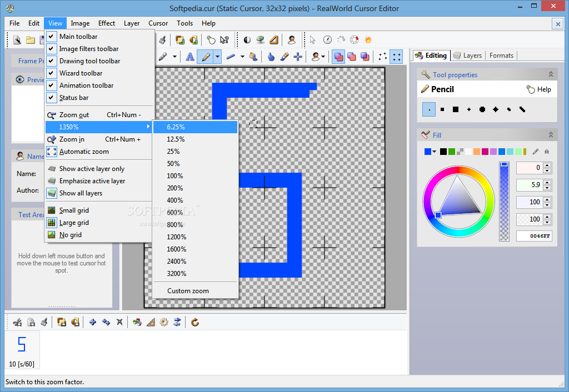Uncheck Wizard toolbar option
This screenshot has width=569, height=392.
point(99,73)
